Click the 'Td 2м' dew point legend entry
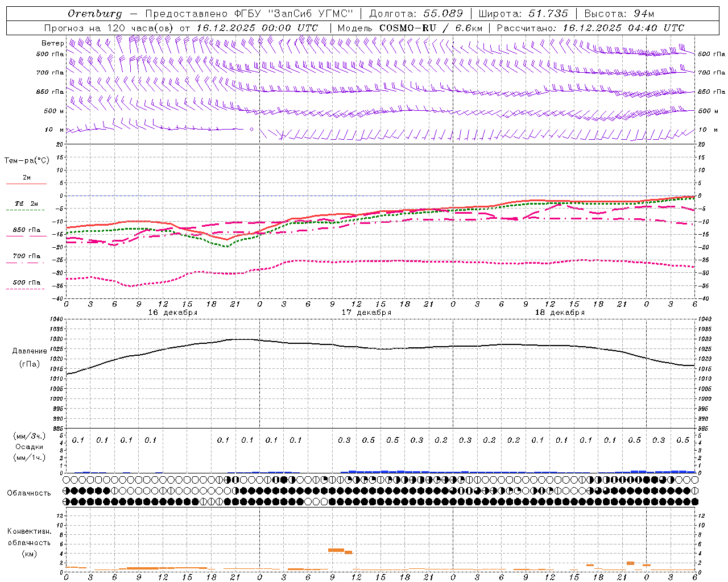The height and width of the screenshot is (582, 728). (27, 203)
